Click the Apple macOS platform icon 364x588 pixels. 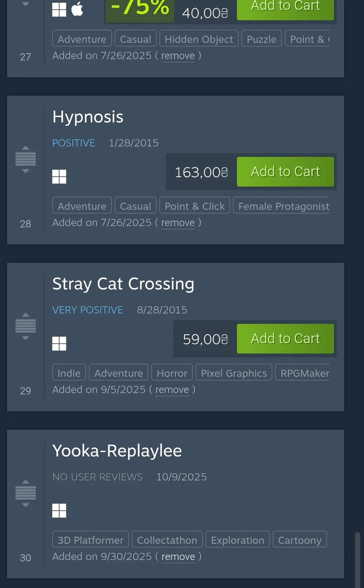click(77, 9)
